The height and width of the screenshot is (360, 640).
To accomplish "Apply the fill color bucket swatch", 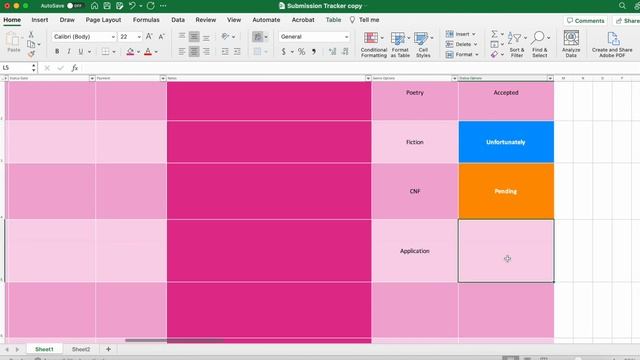I will [x=130, y=51].
